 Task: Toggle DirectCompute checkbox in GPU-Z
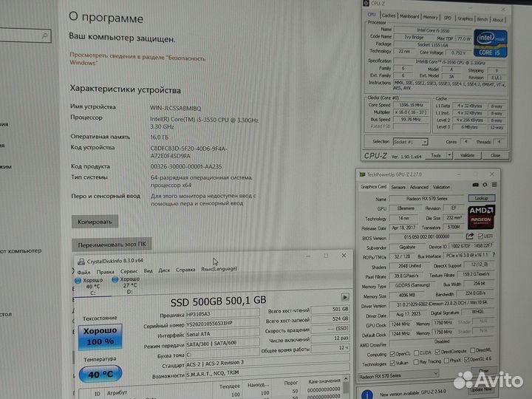coord(437,352)
